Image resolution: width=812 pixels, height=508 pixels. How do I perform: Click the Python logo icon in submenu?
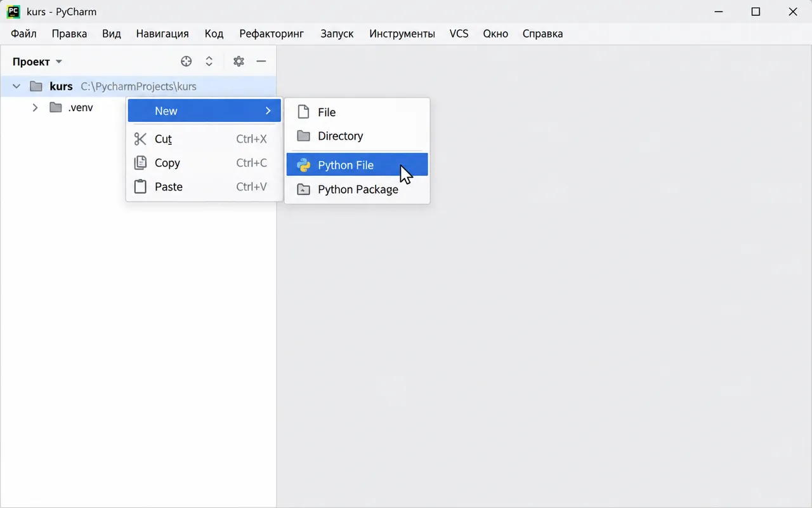click(x=304, y=165)
